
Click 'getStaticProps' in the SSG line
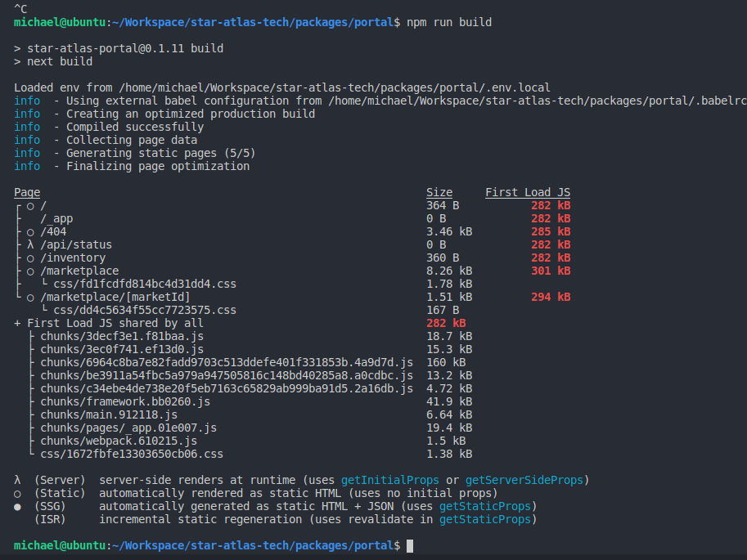485,506
